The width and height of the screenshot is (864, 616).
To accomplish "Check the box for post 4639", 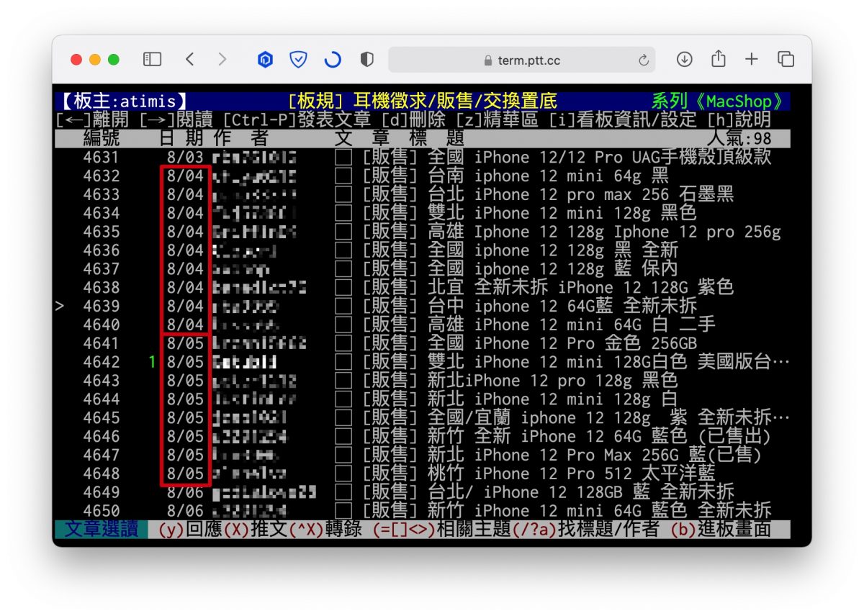I will click(343, 307).
